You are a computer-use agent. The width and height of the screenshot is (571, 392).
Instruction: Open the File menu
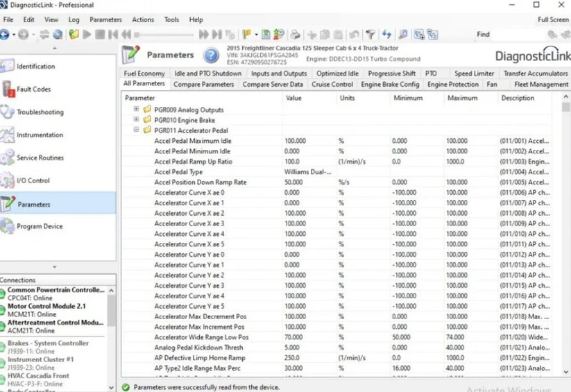(x=8, y=19)
